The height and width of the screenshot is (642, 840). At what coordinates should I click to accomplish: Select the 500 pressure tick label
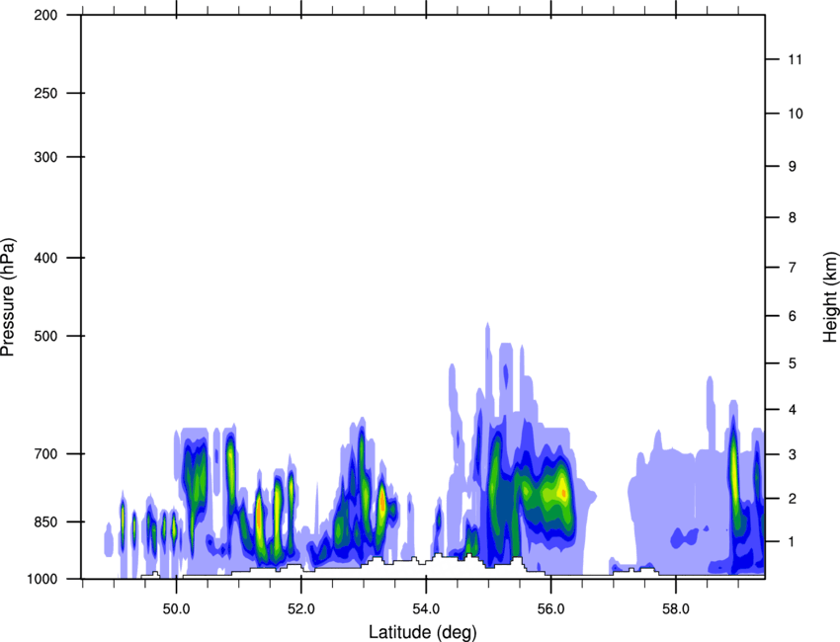[x=45, y=336]
